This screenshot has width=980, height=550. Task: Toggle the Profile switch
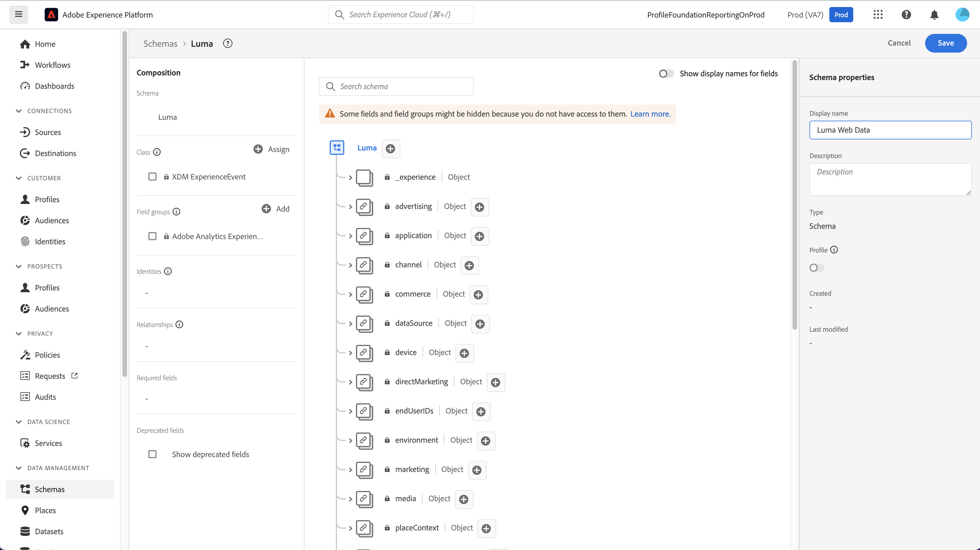(x=817, y=268)
